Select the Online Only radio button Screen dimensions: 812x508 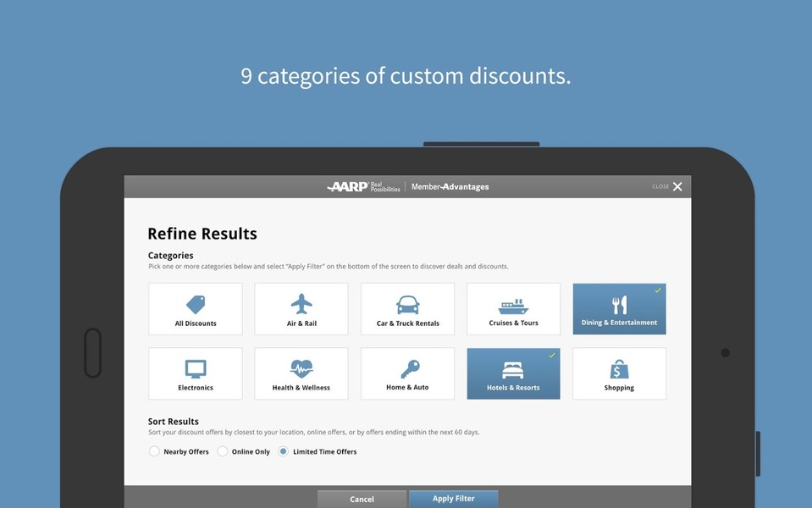[x=222, y=451]
